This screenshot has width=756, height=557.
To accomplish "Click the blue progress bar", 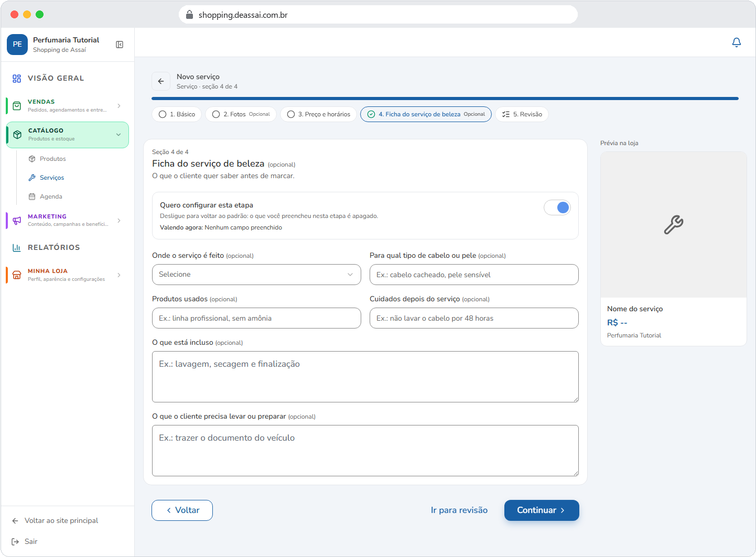I will pos(445,99).
